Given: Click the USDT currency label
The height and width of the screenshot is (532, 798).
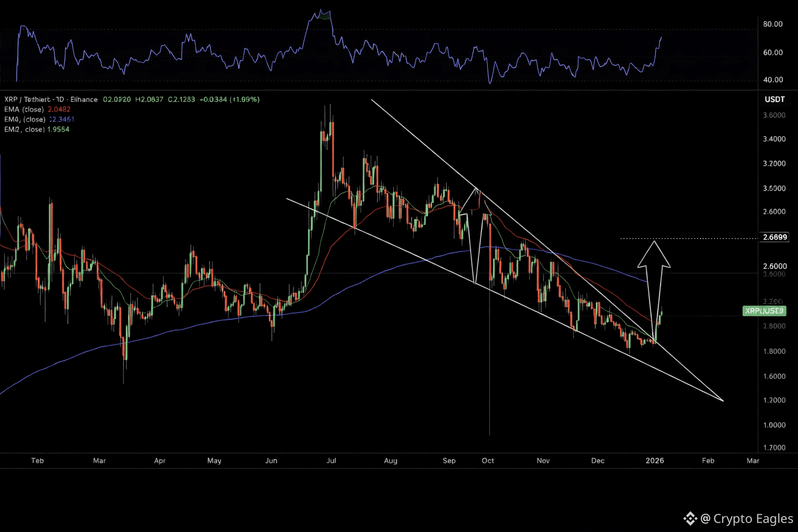Looking at the screenshot, I should point(775,99).
